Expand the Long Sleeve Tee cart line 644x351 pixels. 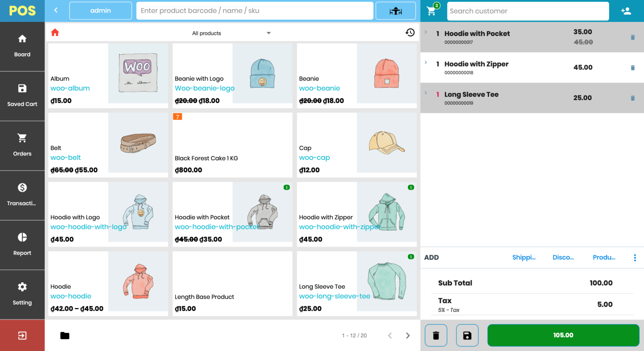(x=426, y=93)
